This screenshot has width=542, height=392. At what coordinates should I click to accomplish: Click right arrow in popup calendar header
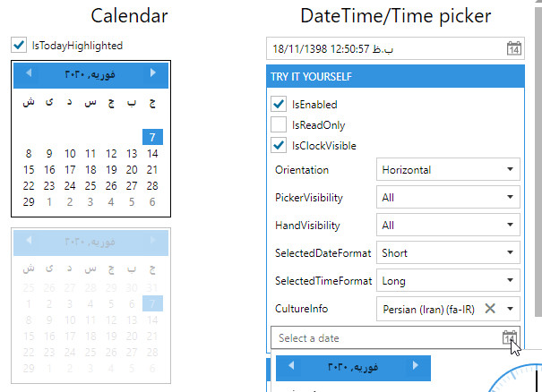(415, 366)
